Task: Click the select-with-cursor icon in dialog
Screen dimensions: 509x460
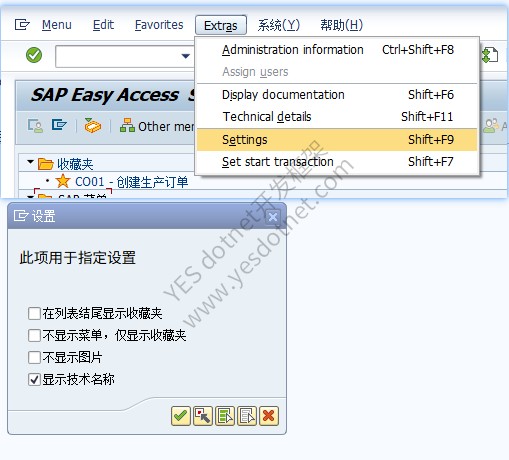Action: pos(203,416)
